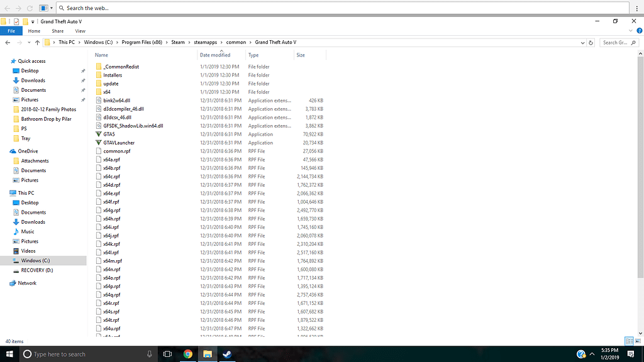Click the new folder icon in title bar

[25, 21]
